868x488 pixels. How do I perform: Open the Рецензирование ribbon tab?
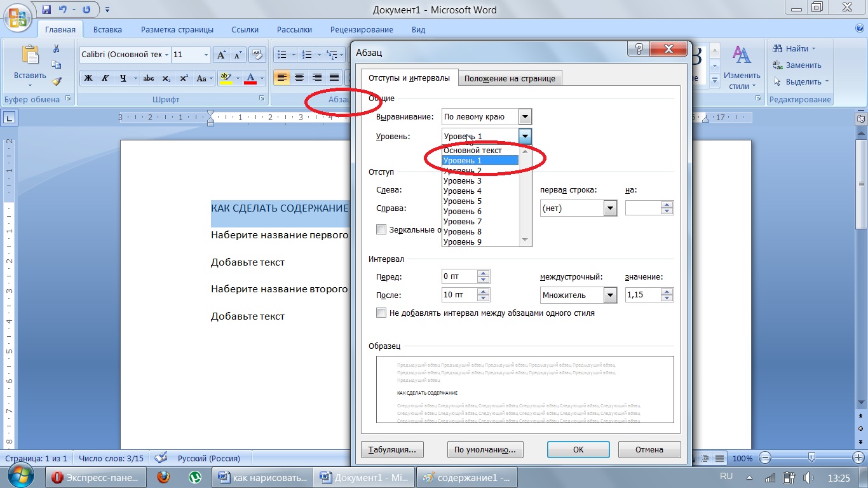pyautogui.click(x=362, y=29)
